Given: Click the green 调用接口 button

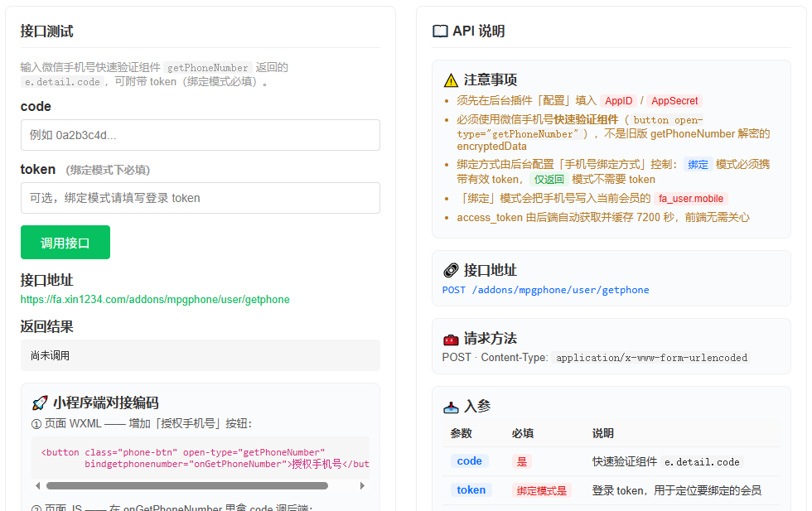Looking at the screenshot, I should (65, 243).
